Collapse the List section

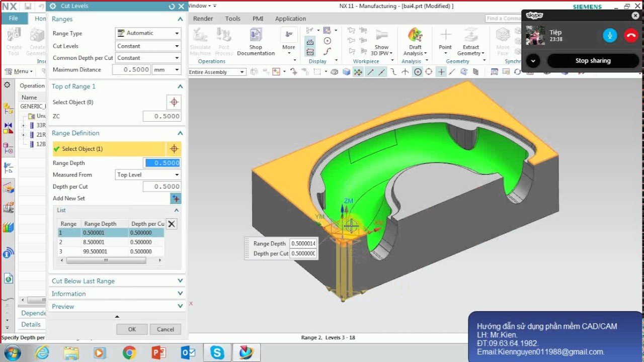(x=176, y=210)
